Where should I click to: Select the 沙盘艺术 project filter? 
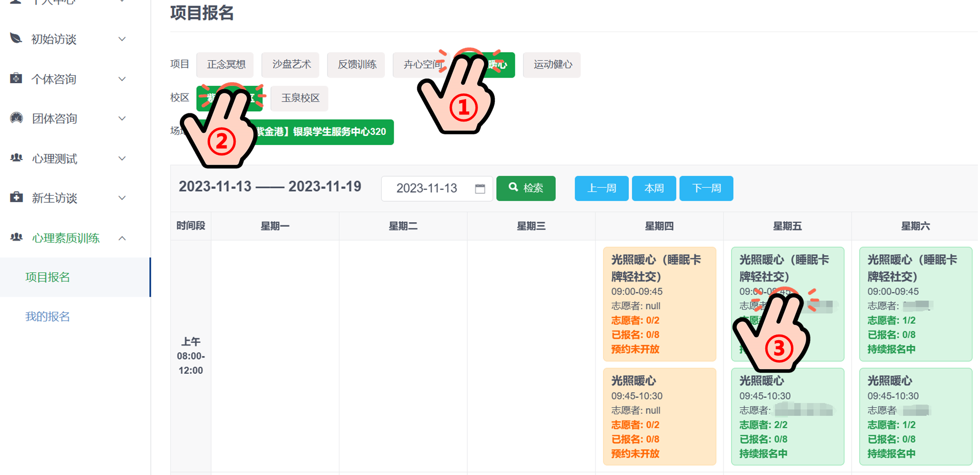pos(291,65)
